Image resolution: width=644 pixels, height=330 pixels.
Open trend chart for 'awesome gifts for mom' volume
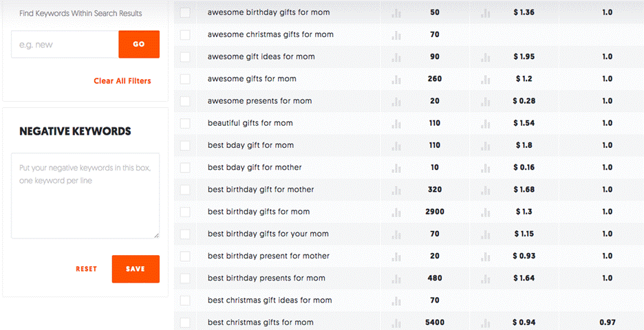click(x=396, y=79)
